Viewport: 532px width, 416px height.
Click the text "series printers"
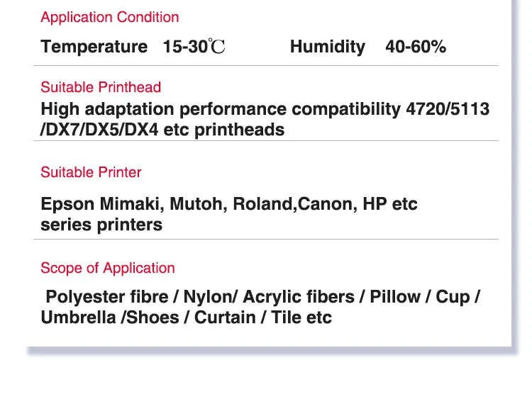(x=101, y=225)
